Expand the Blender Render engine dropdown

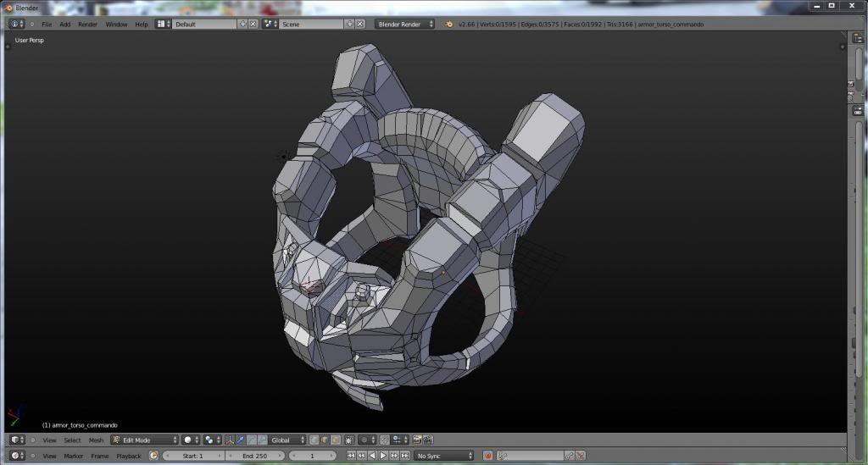(x=405, y=25)
